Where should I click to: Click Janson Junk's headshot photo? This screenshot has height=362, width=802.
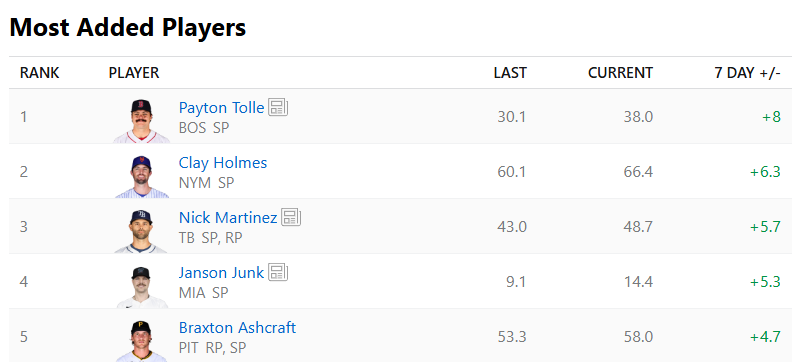(141, 286)
